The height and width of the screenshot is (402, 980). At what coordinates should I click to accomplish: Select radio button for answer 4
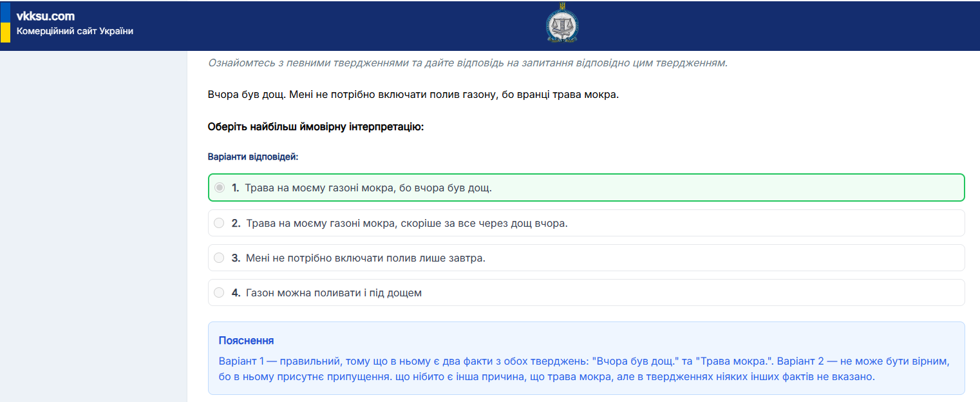pos(220,292)
